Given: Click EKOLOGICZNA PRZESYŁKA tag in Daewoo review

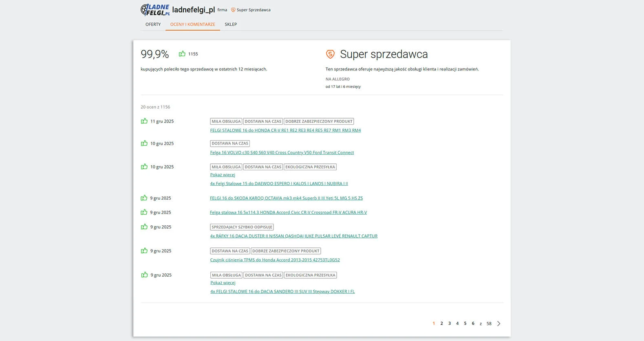Looking at the screenshot, I should coord(310,167).
